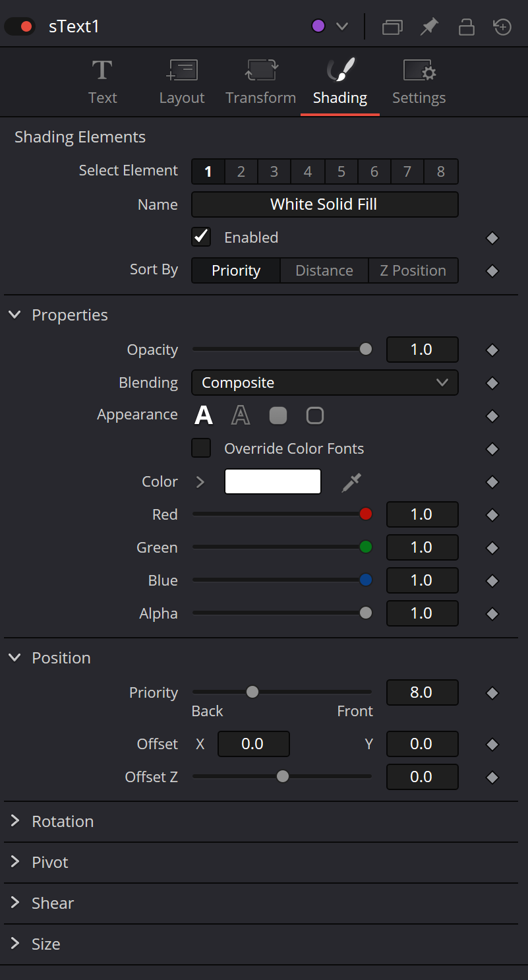This screenshot has height=980, width=528.
Task: Click keyframe diamond for Appearance
Action: pyautogui.click(x=492, y=416)
